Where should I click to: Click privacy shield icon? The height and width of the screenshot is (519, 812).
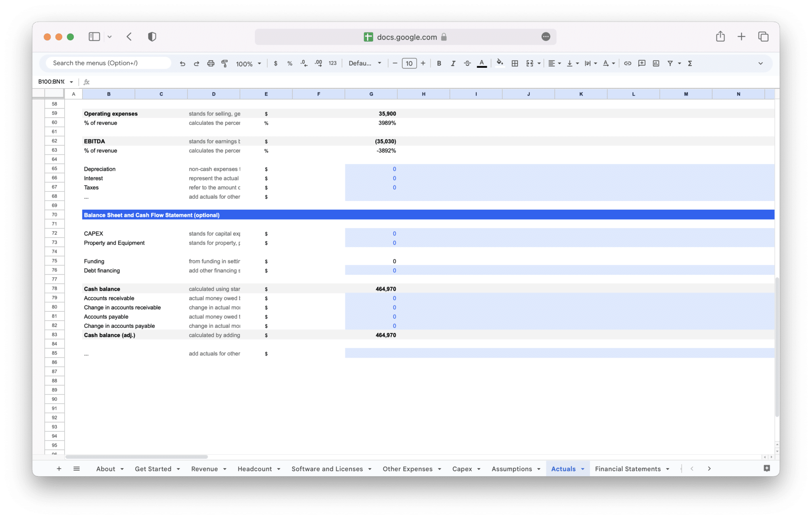point(152,37)
